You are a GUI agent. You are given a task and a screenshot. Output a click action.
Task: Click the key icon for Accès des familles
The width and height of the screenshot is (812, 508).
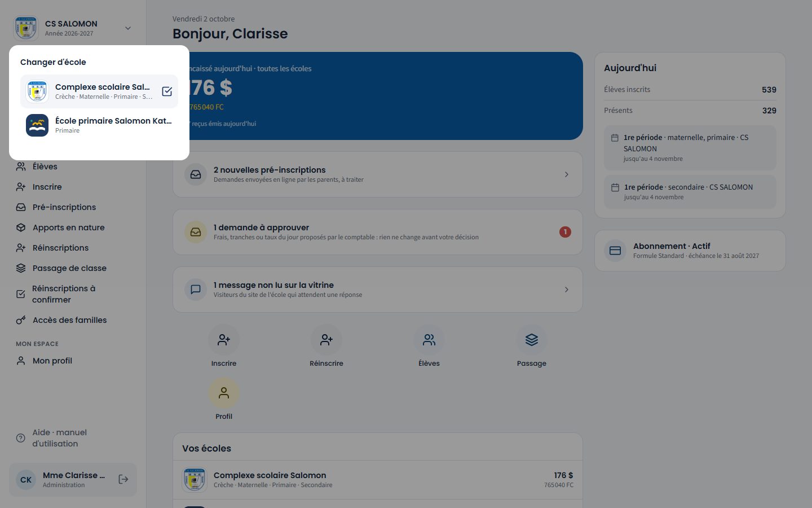pos(21,320)
